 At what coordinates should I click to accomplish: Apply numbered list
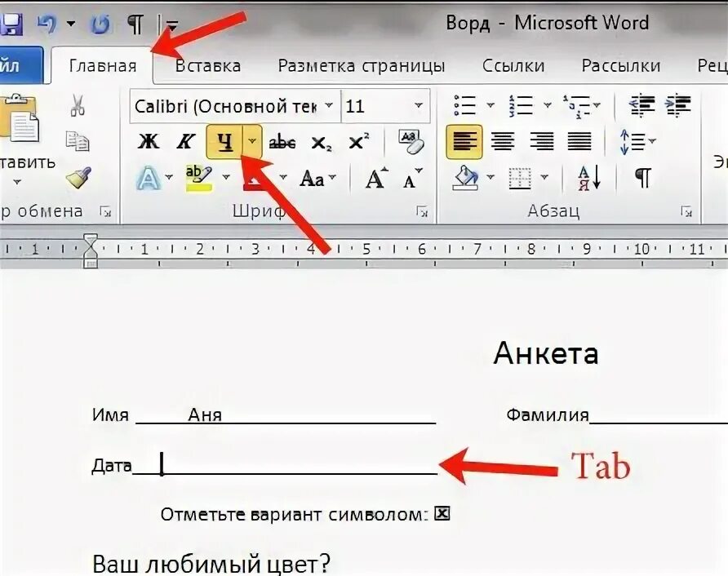521,106
